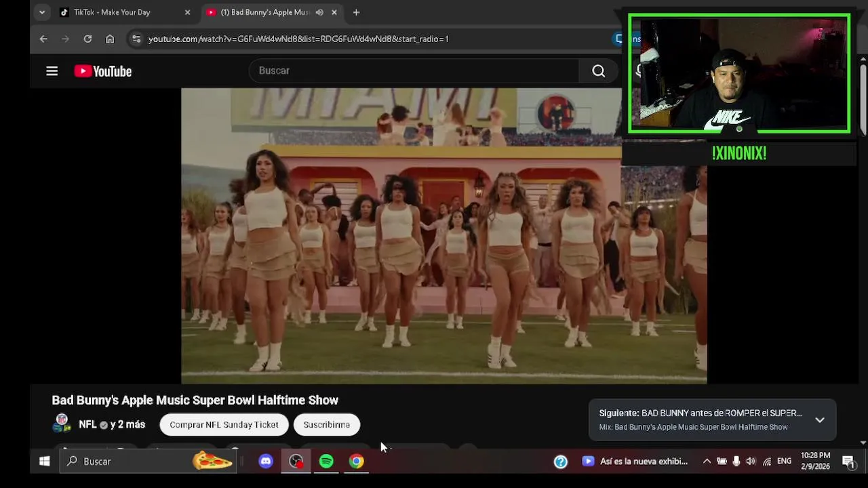
Task: Open Google Chrome from the taskbar
Action: (x=356, y=461)
